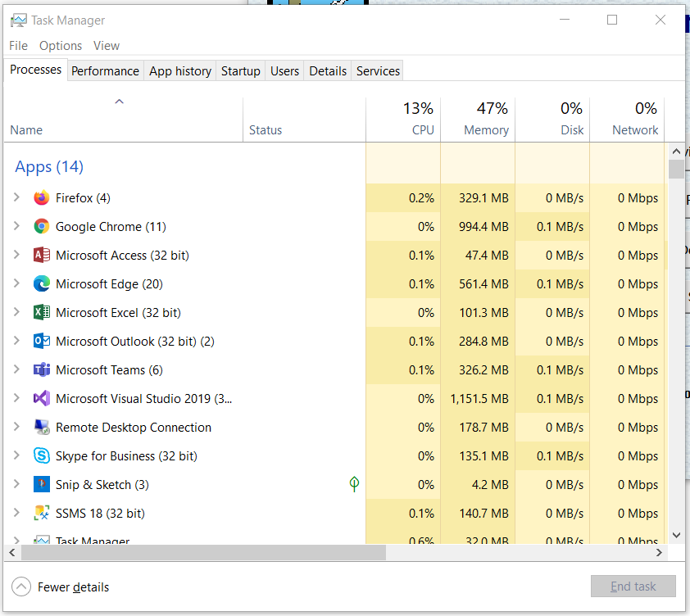690x616 pixels.
Task: Click the Microsoft Teams icon
Action: tap(42, 370)
